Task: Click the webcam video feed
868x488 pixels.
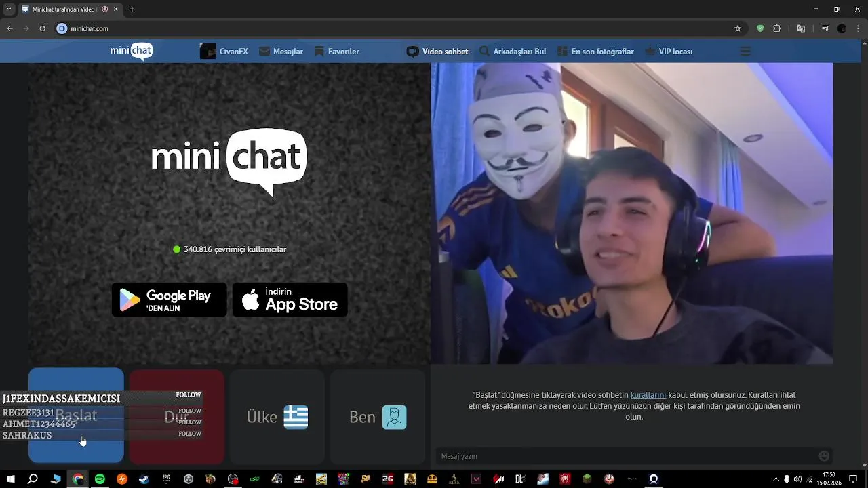Action: coord(631,213)
